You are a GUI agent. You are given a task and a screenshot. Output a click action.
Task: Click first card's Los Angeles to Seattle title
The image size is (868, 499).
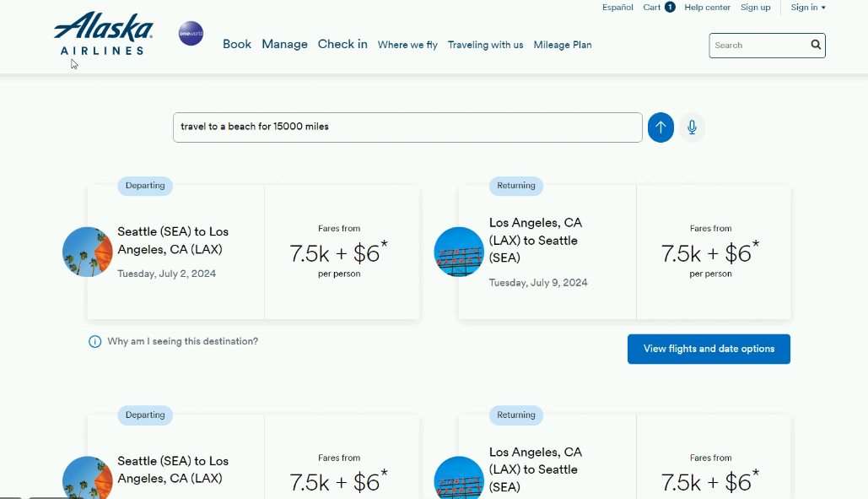coord(536,240)
